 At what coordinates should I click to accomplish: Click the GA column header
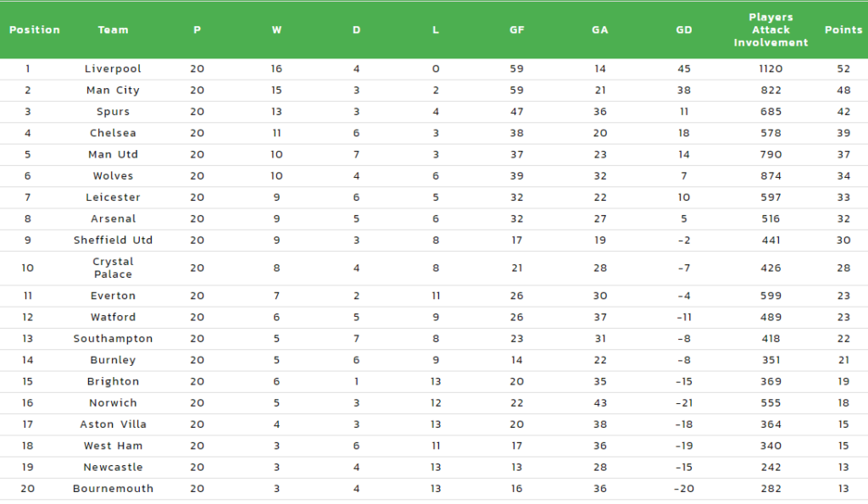(x=599, y=30)
